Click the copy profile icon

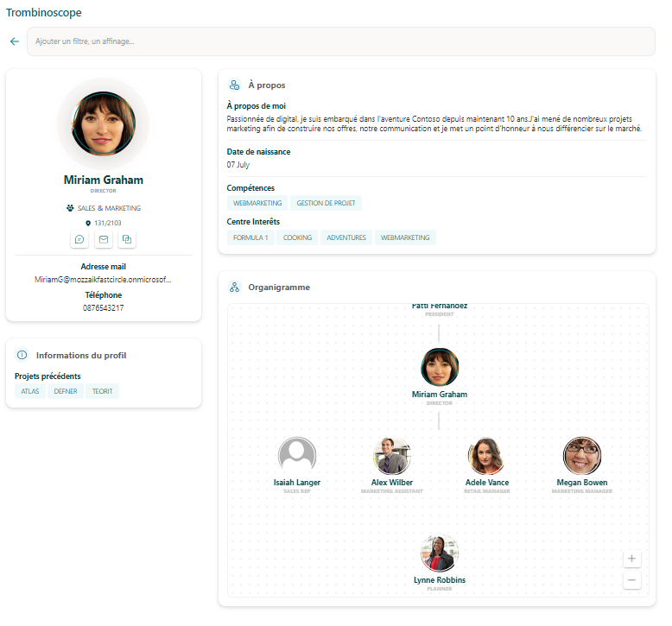point(127,239)
